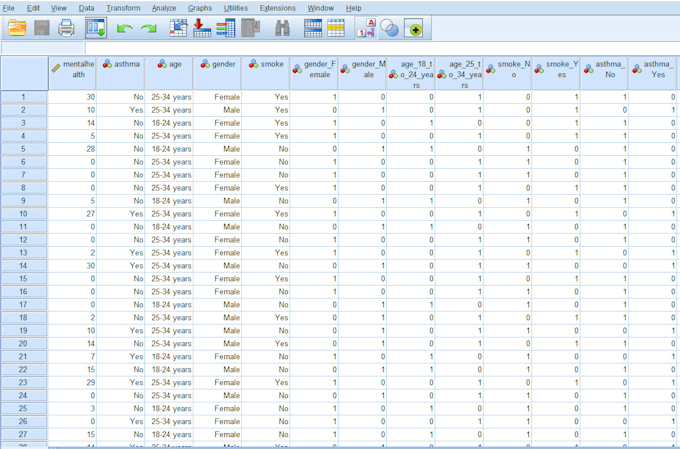Screen dimensions: 680x449
Task: Click age value 25-34 years in row 19
Action: [169, 330]
